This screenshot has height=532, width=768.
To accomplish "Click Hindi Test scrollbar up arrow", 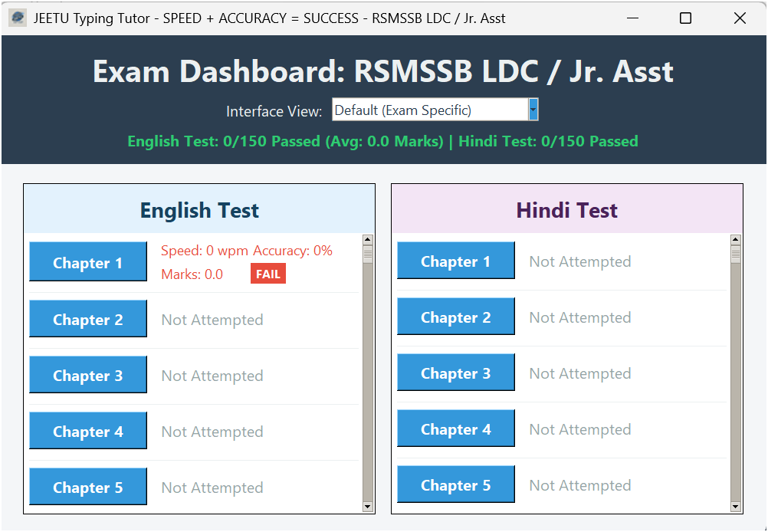I will tap(736, 240).
